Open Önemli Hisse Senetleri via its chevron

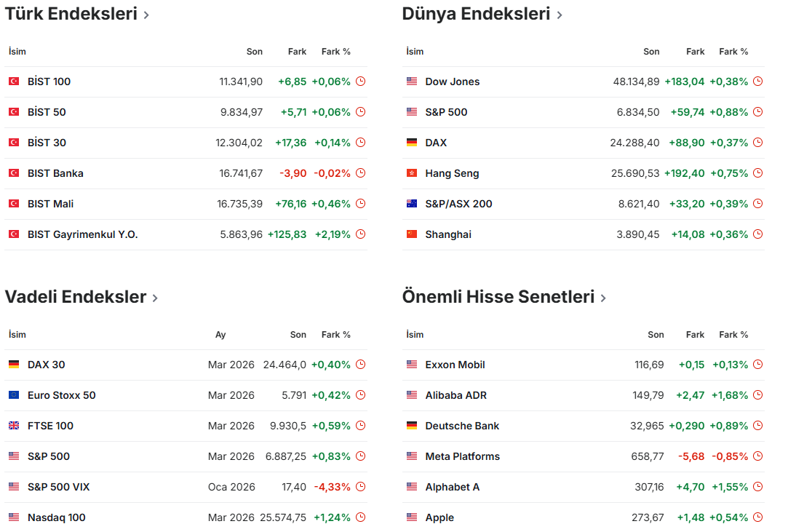pyautogui.click(x=603, y=298)
